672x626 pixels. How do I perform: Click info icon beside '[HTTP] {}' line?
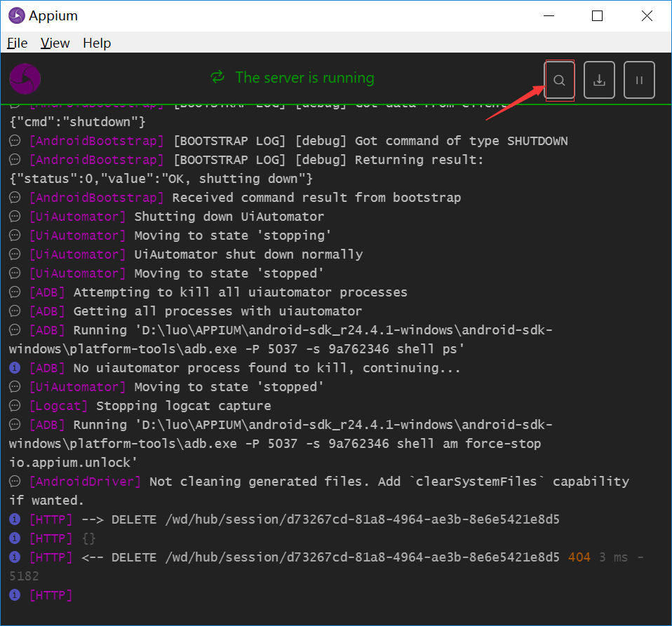(15, 538)
